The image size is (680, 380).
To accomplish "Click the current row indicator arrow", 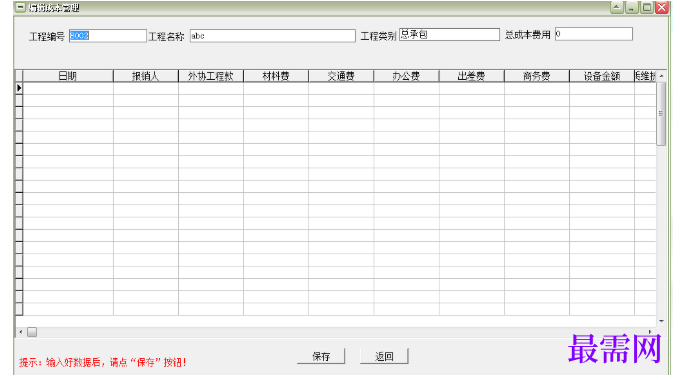I will 19,88.
